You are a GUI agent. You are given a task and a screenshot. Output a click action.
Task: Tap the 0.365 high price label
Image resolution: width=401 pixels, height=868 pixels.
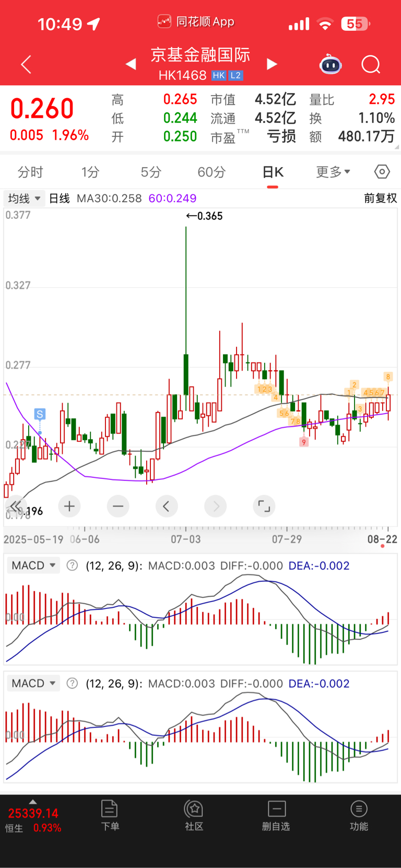click(x=205, y=216)
